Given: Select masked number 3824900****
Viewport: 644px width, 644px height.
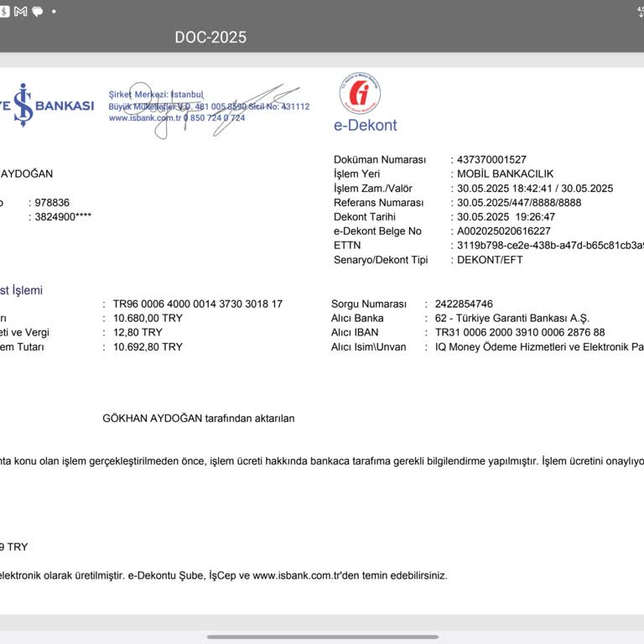Looking at the screenshot, I should click(x=63, y=216).
